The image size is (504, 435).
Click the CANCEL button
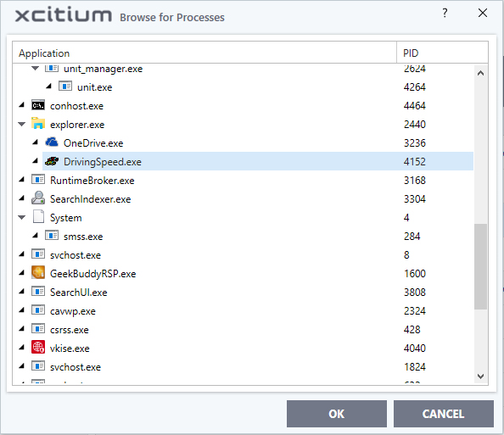[444, 414]
